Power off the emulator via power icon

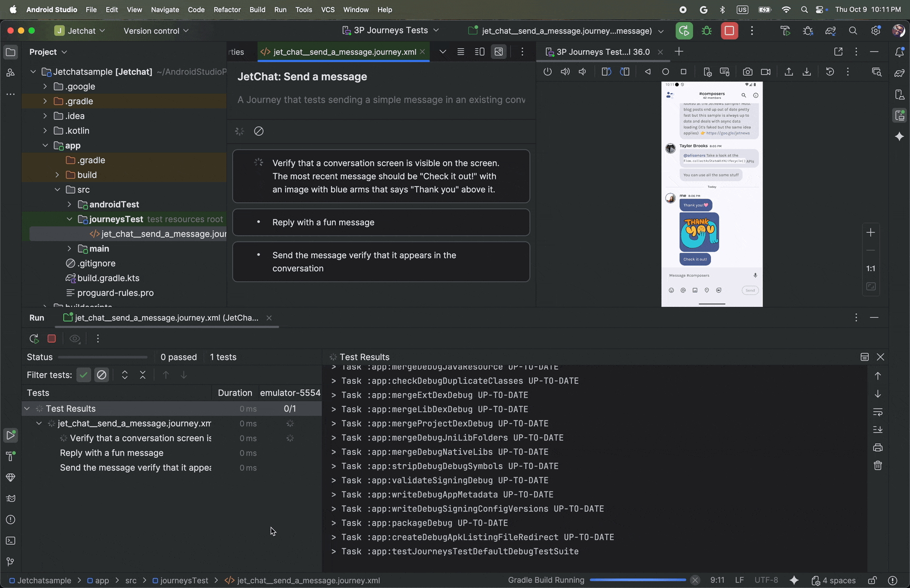click(548, 72)
